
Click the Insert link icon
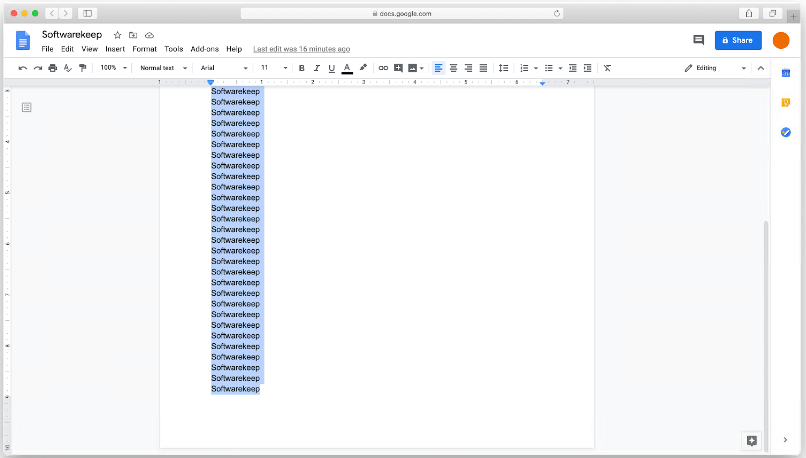coord(383,68)
